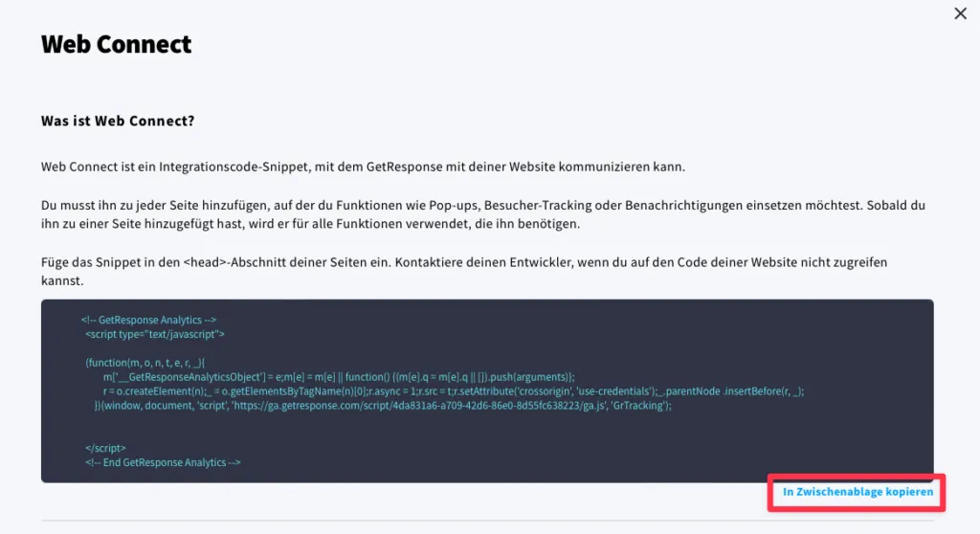Click 'In Zwischenablage kopieren' link

tap(857, 492)
